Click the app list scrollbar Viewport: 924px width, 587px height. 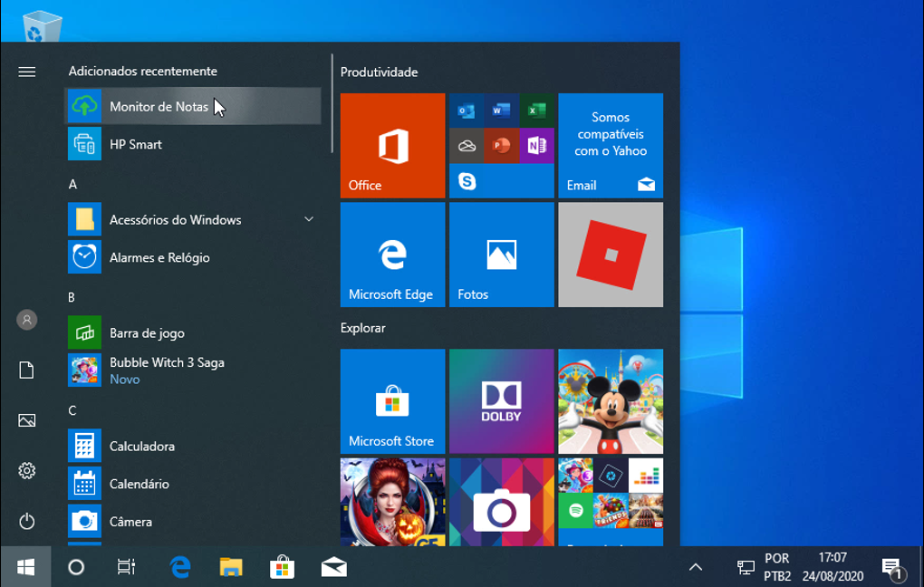point(332,104)
